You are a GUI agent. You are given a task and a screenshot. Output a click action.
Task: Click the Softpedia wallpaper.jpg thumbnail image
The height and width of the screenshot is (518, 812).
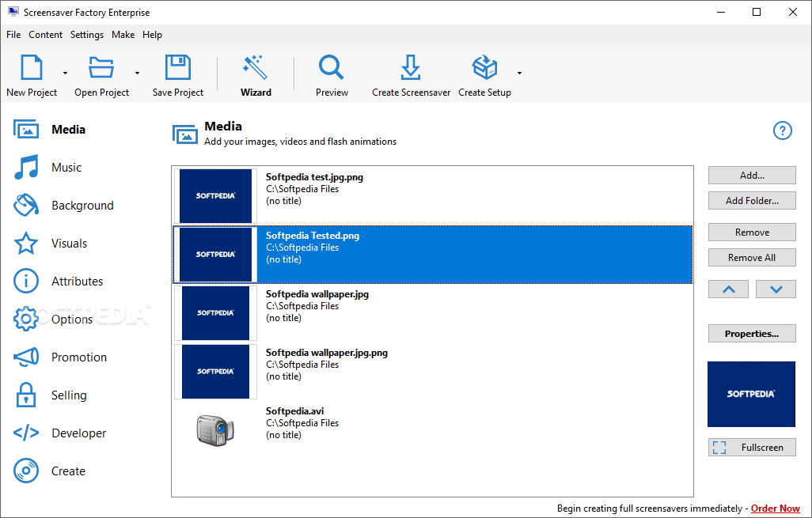[215, 313]
